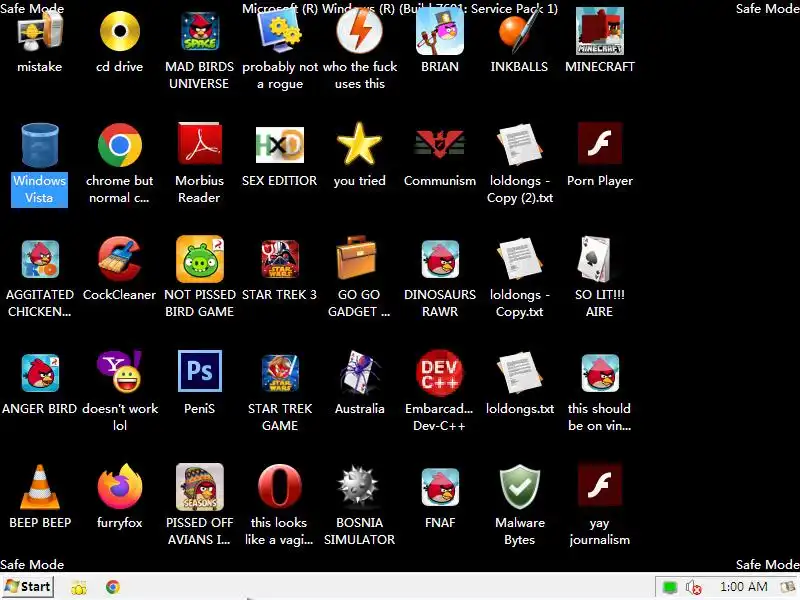
Task: Select 'loldongs - Copy.txt' file icon
Action: (x=519, y=259)
